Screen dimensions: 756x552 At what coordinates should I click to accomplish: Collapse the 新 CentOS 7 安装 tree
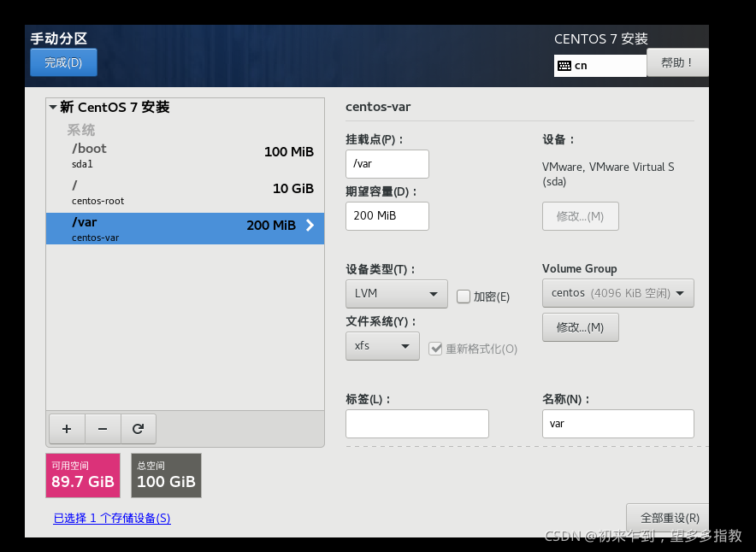53,107
